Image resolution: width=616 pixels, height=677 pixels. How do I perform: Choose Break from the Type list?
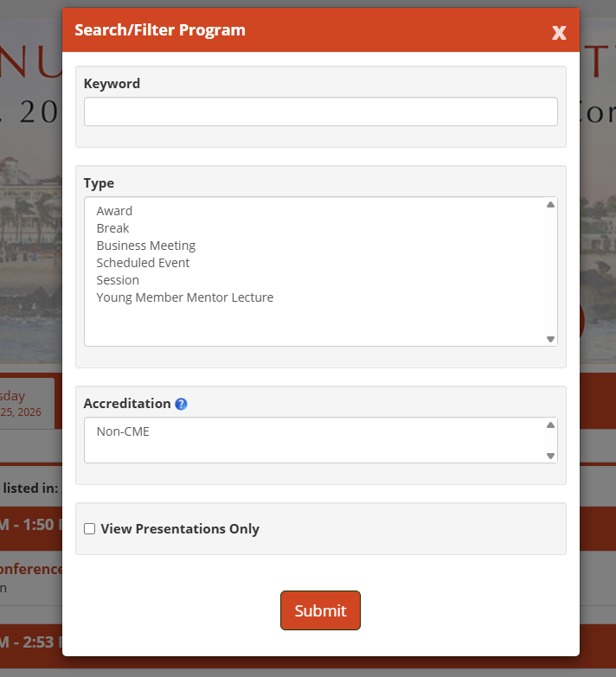[x=112, y=228]
